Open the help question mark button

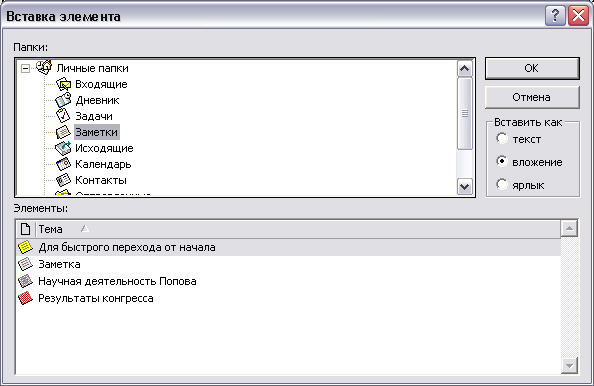pos(555,16)
